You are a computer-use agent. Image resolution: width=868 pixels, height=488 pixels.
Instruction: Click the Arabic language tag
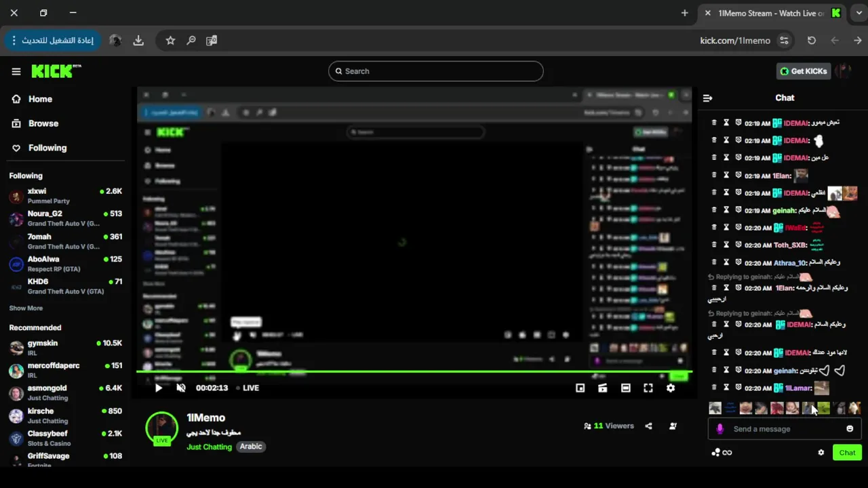tap(251, 447)
